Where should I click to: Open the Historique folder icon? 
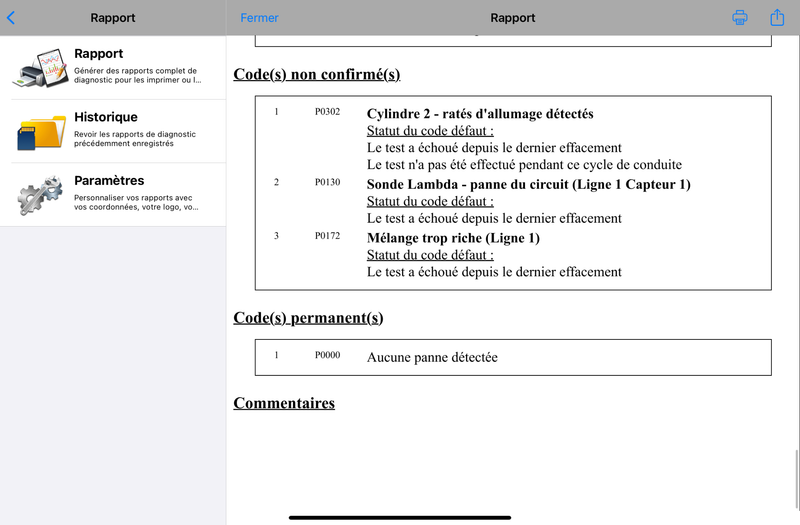click(x=41, y=132)
